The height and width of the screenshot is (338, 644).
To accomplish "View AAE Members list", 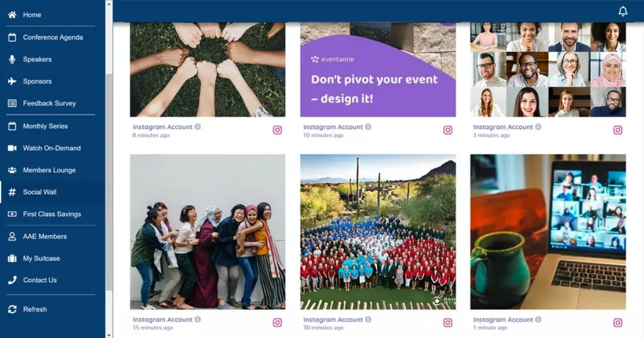I will tap(45, 237).
